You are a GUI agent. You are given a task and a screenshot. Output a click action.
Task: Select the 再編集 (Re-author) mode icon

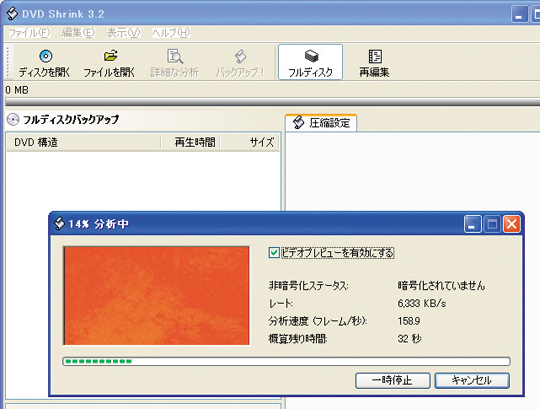[375, 56]
